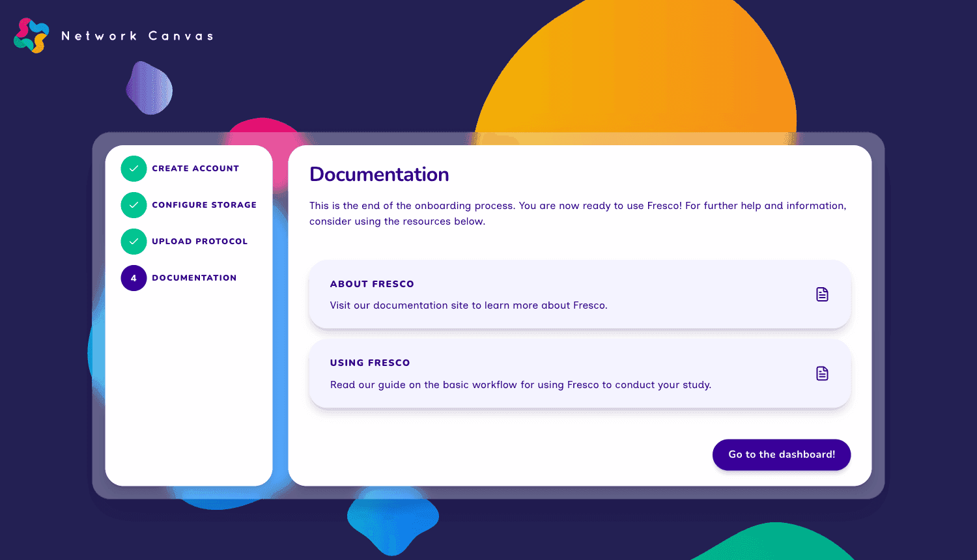The width and height of the screenshot is (977, 560).
Task: Click the Upload Protocol green checkmark icon
Action: coord(134,242)
